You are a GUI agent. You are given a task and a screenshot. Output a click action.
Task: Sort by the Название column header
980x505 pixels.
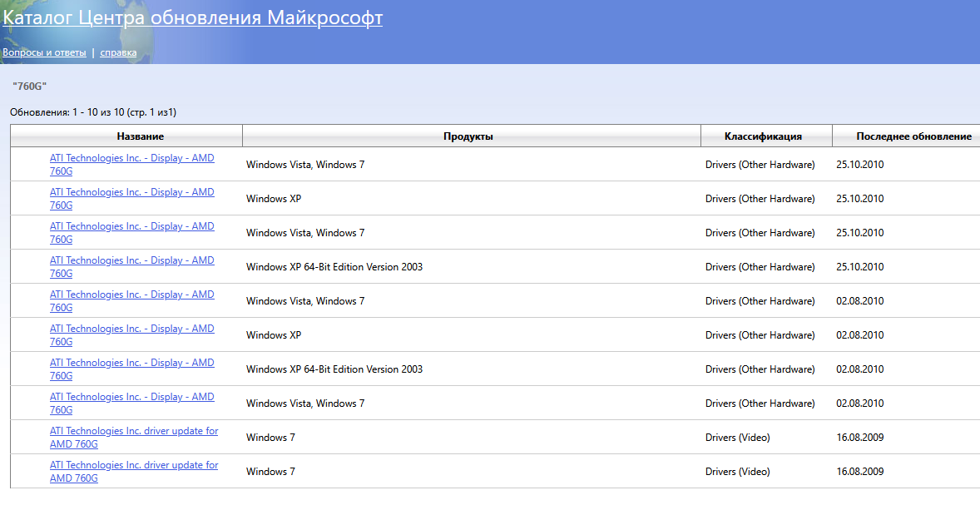[140, 136]
